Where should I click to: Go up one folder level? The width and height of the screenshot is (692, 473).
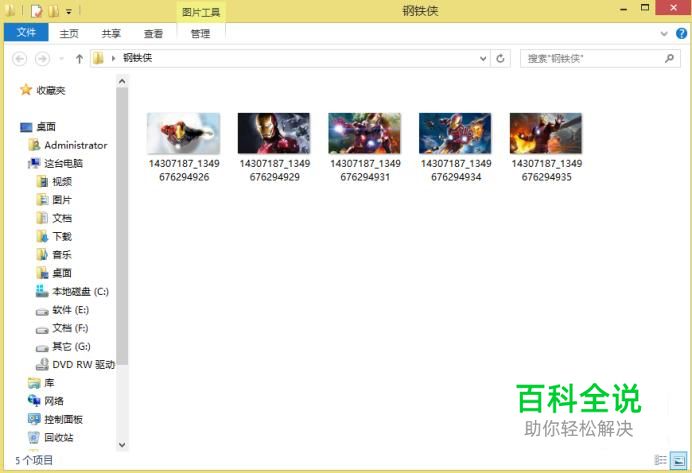pos(79,59)
